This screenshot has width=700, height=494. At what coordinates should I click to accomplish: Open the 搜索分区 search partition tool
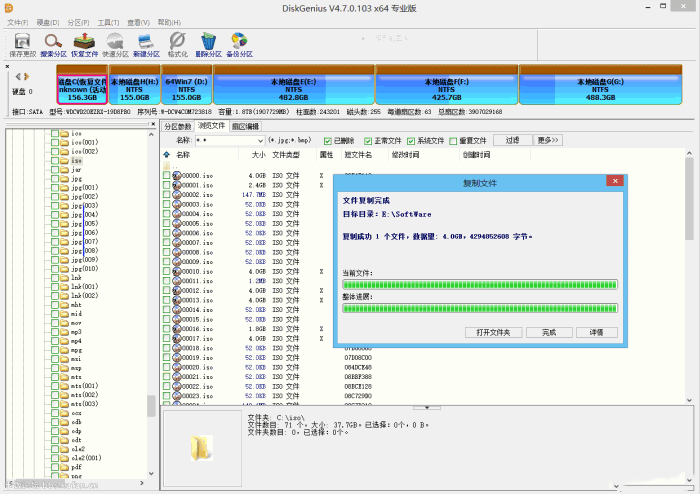point(53,45)
